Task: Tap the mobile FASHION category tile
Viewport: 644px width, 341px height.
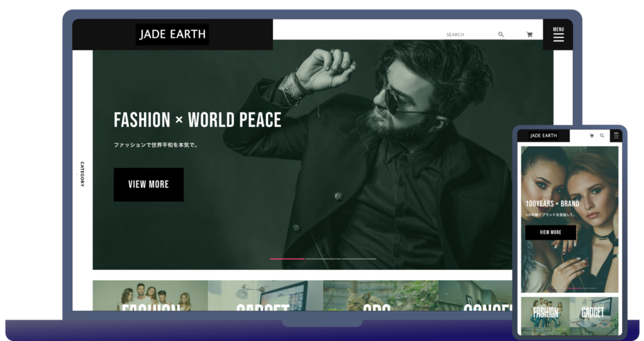Action: tap(545, 315)
